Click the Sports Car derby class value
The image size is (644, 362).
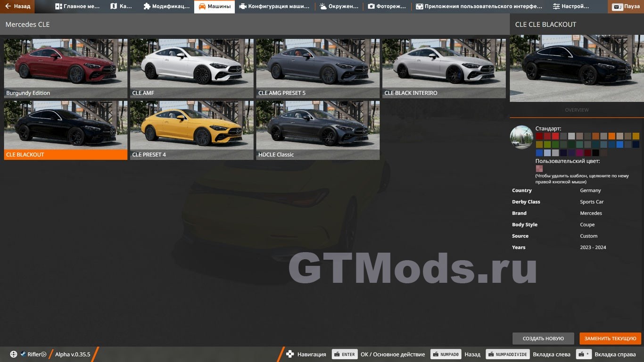(x=592, y=202)
